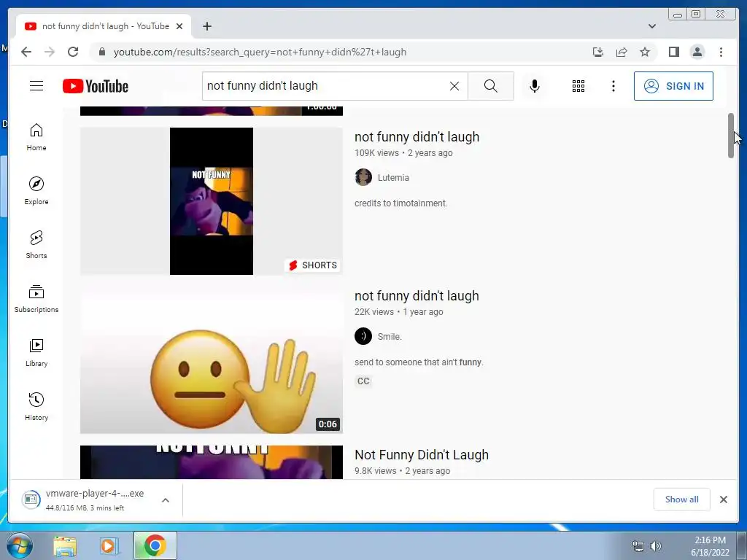Click the padlock site info icon
The width and height of the screenshot is (747, 560).
pos(101,52)
